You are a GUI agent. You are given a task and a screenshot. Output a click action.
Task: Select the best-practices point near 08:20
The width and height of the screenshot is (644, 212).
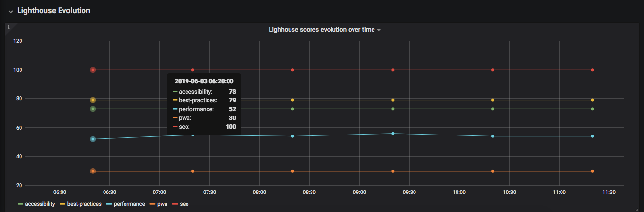[292, 100]
